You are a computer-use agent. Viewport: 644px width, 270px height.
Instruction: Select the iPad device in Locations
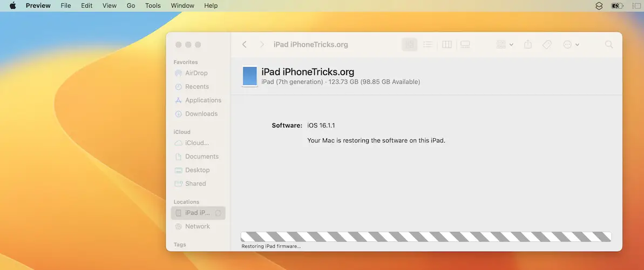tap(197, 213)
